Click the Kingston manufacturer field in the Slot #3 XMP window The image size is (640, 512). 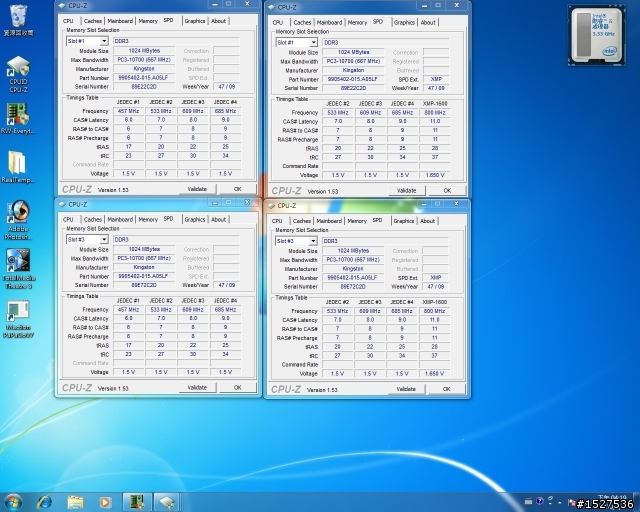tap(353, 269)
